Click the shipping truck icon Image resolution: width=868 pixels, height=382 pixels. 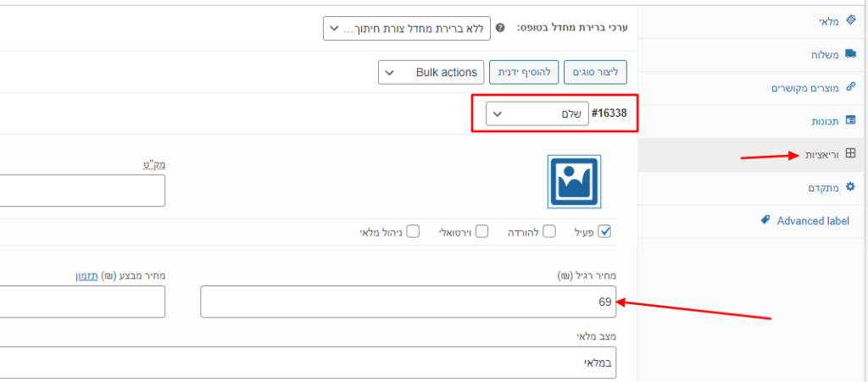pos(851,53)
